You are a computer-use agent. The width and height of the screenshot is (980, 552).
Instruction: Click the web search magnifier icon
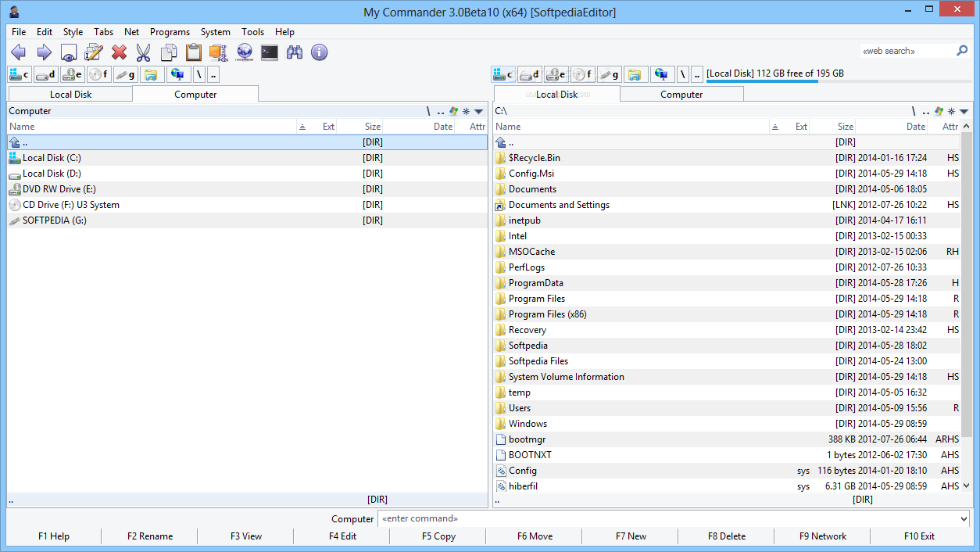pyautogui.click(x=962, y=51)
